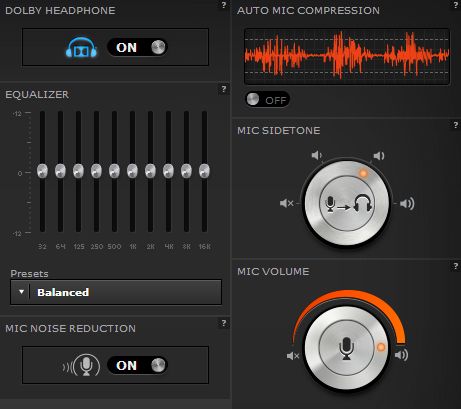Open help for Mic Sidetone section

click(x=455, y=125)
